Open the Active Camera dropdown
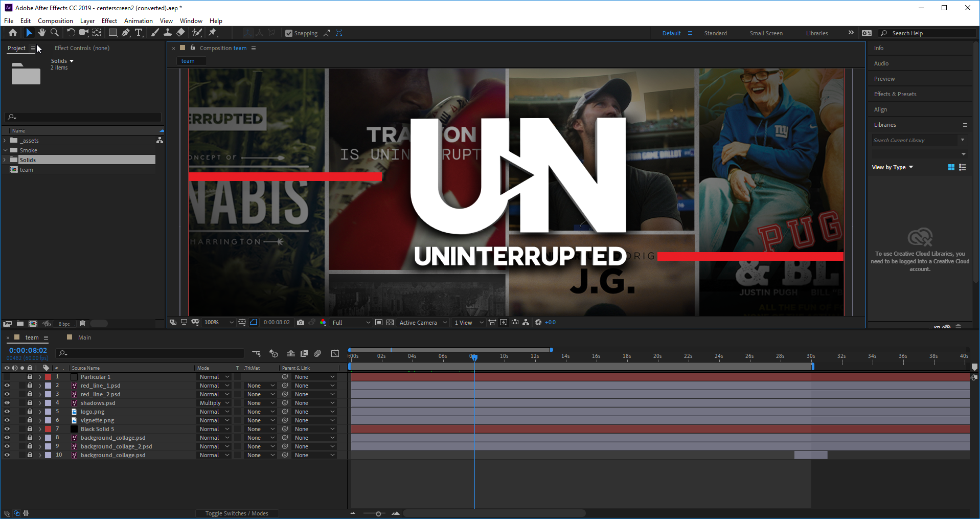Image resolution: width=980 pixels, height=519 pixels. pos(423,322)
